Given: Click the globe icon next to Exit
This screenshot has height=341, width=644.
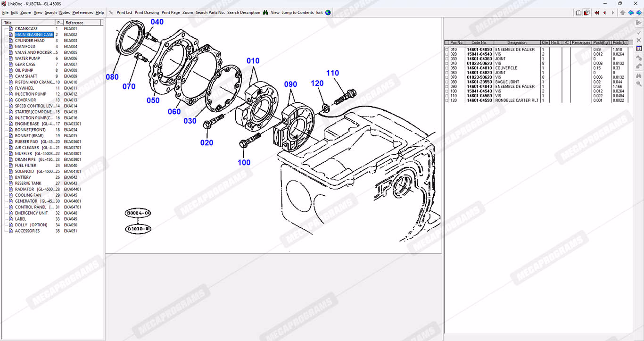Looking at the screenshot, I should pyautogui.click(x=328, y=13).
